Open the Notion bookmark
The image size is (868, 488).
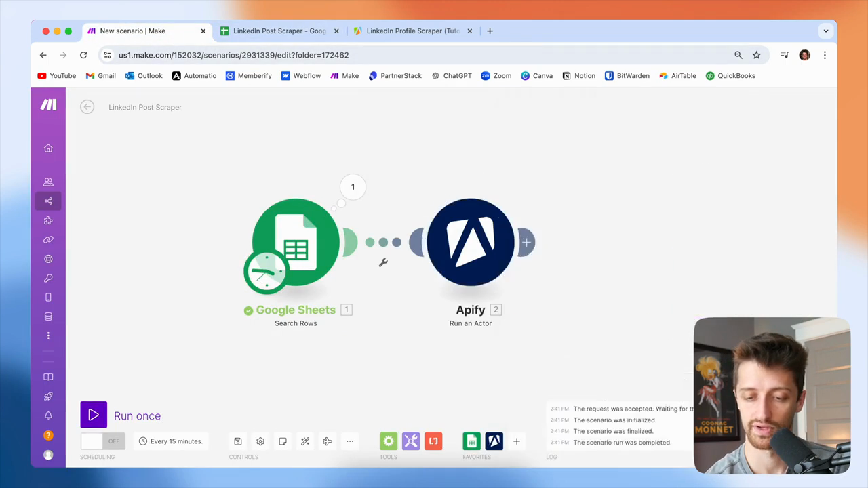coord(578,76)
